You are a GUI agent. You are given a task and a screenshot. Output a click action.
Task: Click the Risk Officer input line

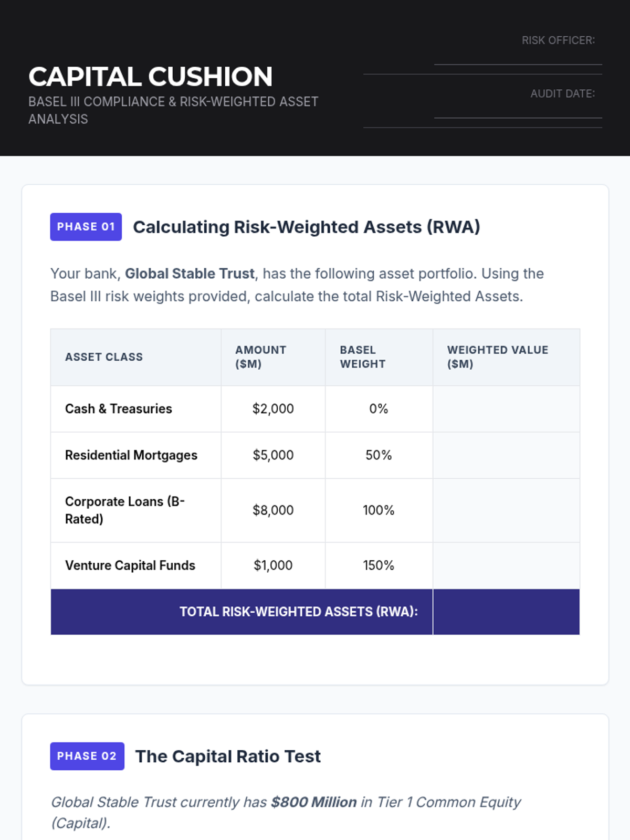518,58
